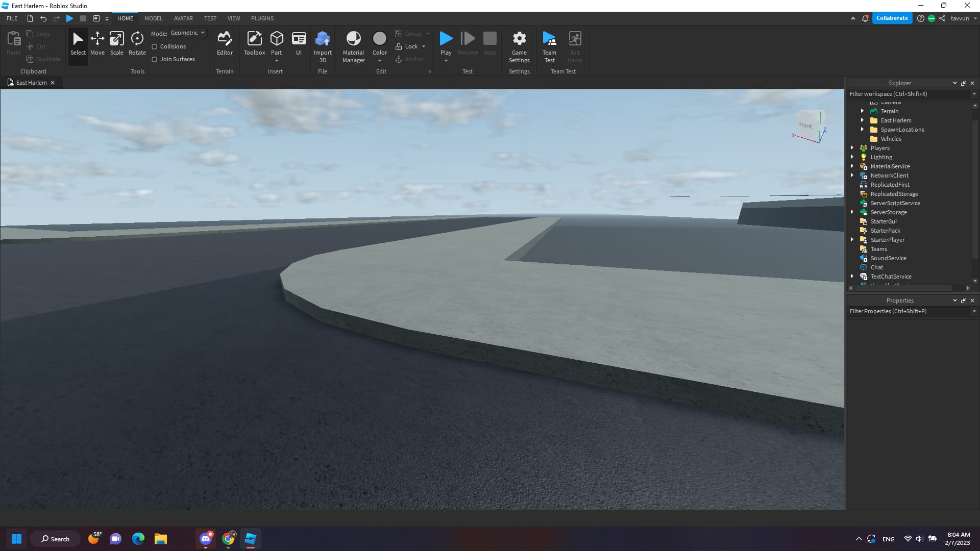980x551 pixels.
Task: Enable the Join Surfaces checkbox
Action: [x=154, y=59]
